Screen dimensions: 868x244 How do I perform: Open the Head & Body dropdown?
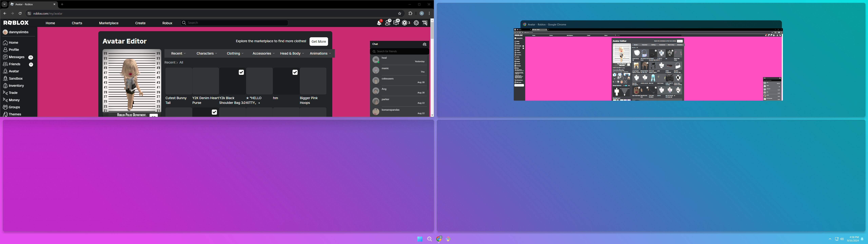click(x=291, y=54)
